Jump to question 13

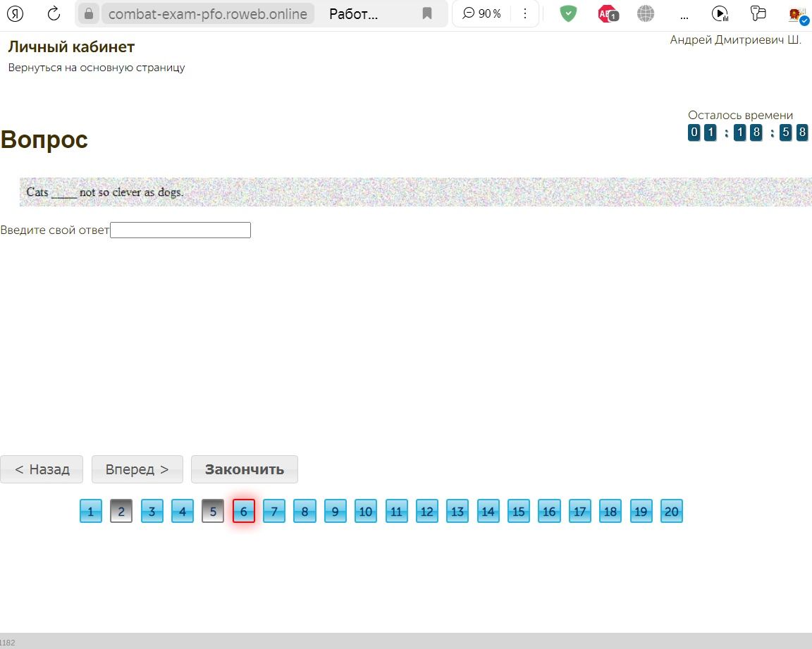(x=457, y=512)
